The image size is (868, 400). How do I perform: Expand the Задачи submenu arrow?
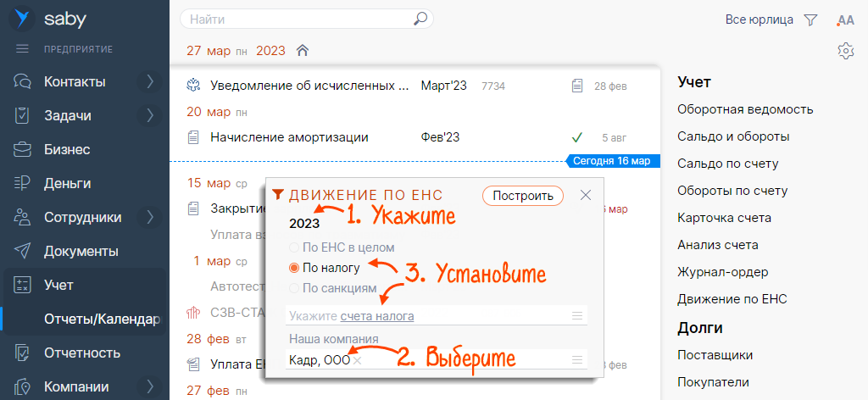[149, 115]
